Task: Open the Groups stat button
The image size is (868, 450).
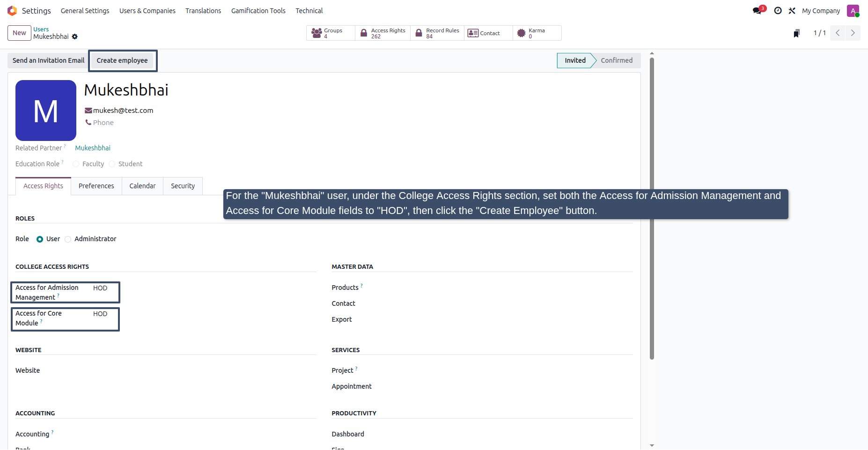Action: tap(331, 33)
